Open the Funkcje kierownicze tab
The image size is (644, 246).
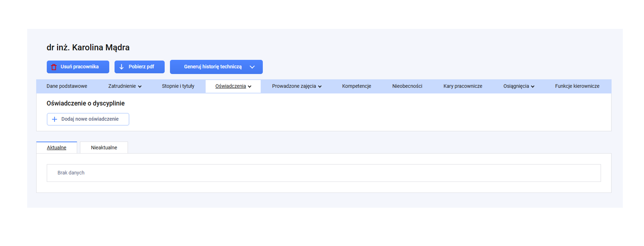pos(577,86)
